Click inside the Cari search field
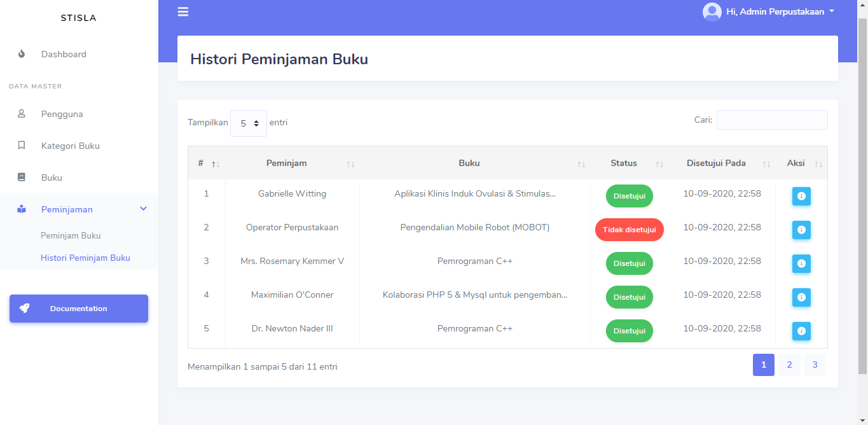868x425 pixels. 771,120
